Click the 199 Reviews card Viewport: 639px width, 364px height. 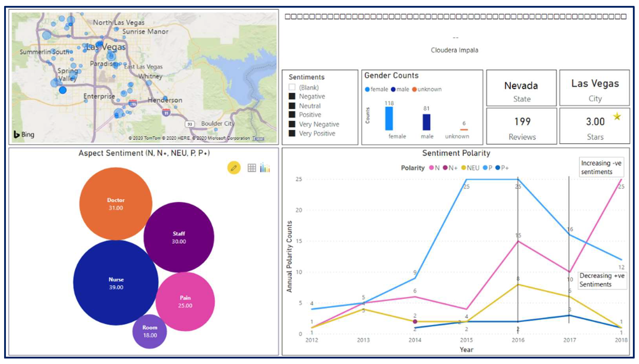tap(521, 126)
